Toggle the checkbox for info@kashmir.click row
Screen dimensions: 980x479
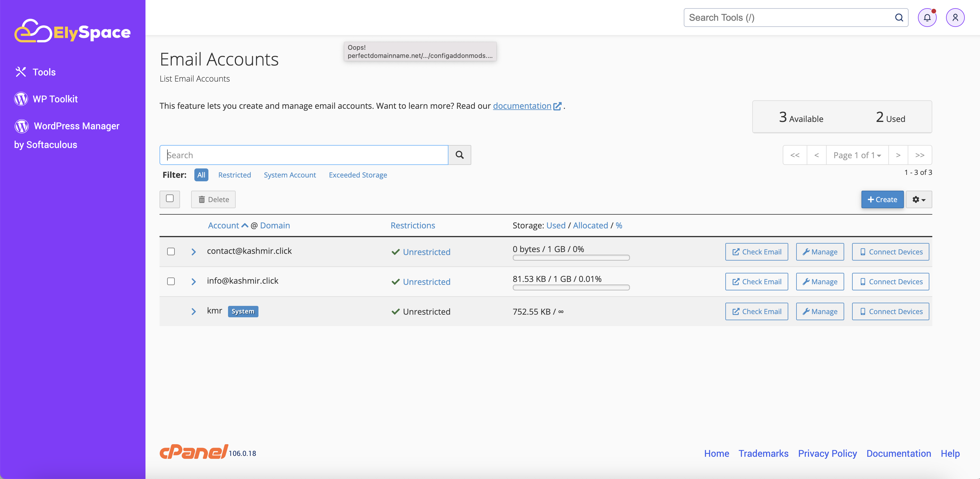click(171, 281)
